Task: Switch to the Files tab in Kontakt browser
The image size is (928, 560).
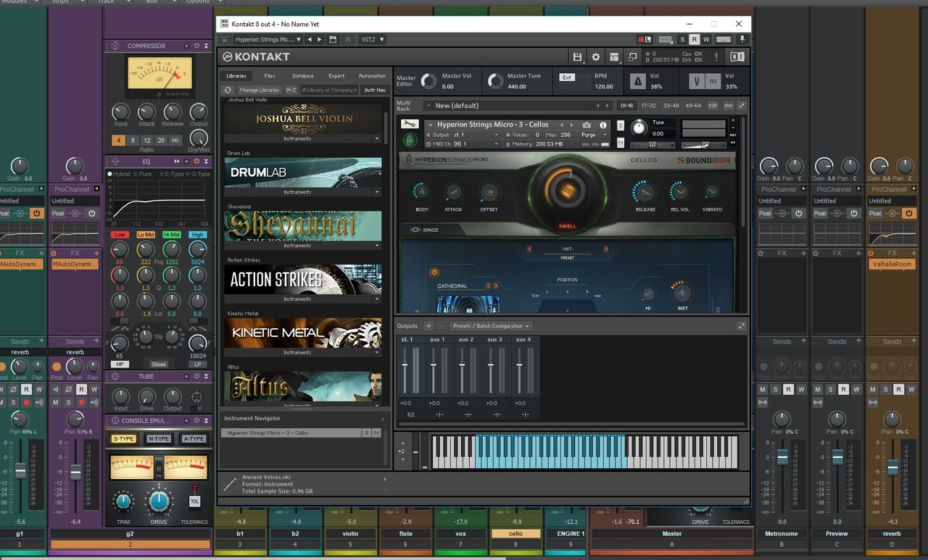Action: [x=269, y=75]
